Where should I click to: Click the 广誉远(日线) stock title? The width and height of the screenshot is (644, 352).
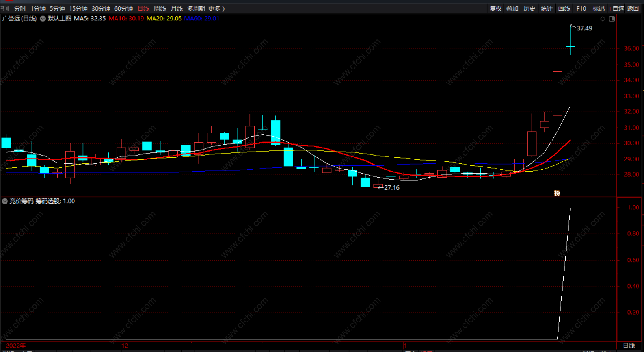pyautogui.click(x=20, y=19)
